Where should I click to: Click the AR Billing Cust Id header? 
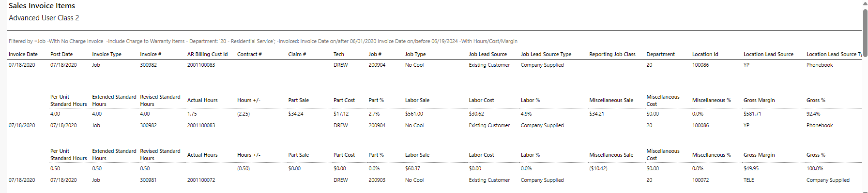[x=207, y=54]
